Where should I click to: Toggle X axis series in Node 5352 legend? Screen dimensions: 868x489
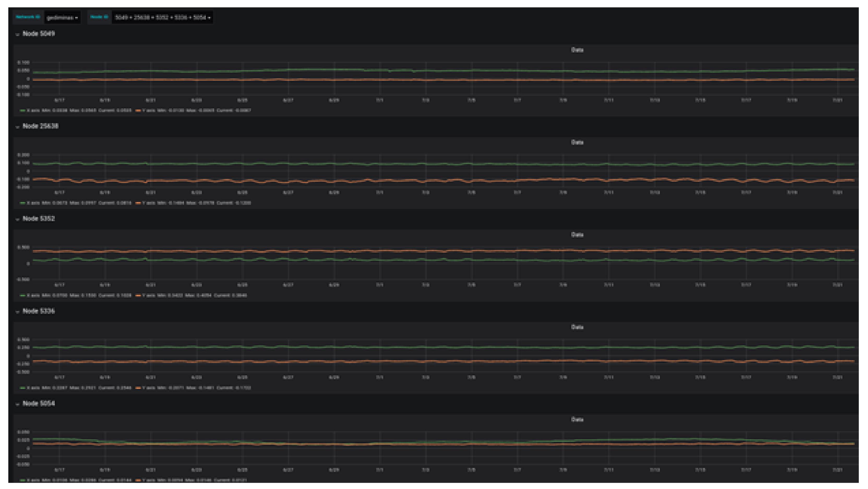[x=33, y=295]
